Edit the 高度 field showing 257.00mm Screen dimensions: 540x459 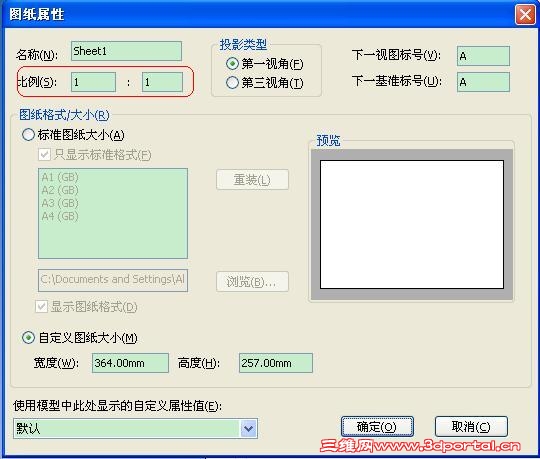pos(276,363)
